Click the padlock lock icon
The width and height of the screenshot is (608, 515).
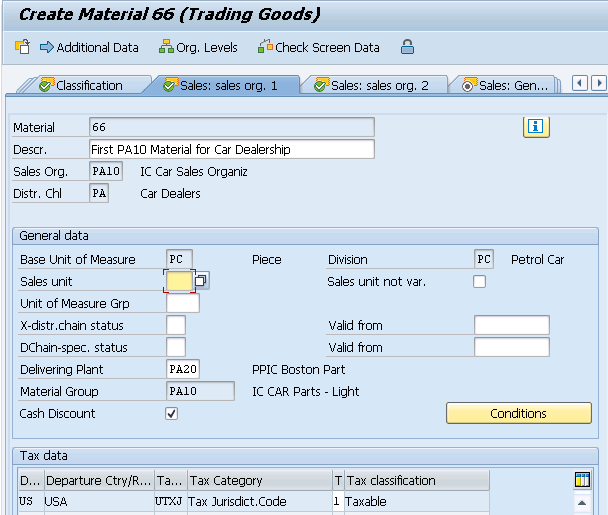click(x=407, y=47)
